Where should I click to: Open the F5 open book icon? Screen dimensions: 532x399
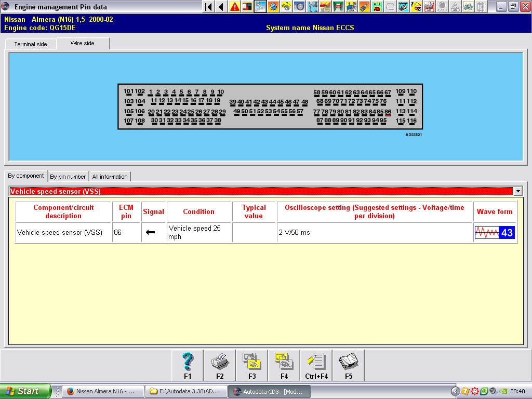pyautogui.click(x=349, y=366)
